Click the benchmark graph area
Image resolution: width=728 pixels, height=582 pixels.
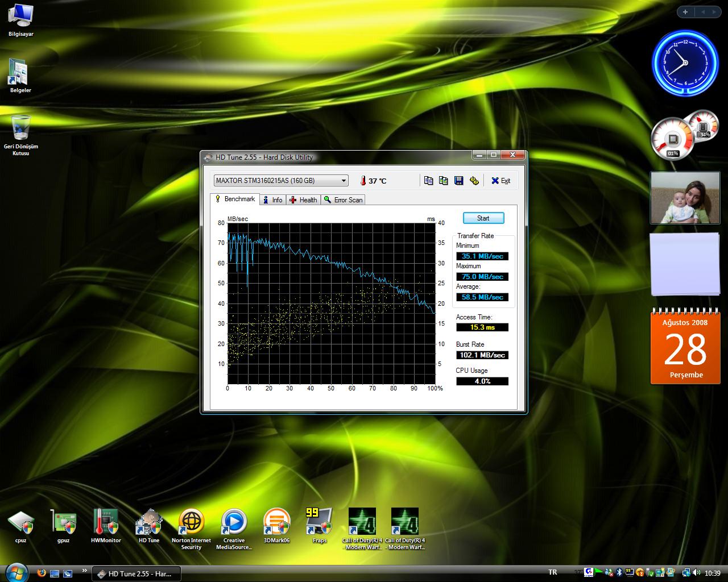point(332,304)
